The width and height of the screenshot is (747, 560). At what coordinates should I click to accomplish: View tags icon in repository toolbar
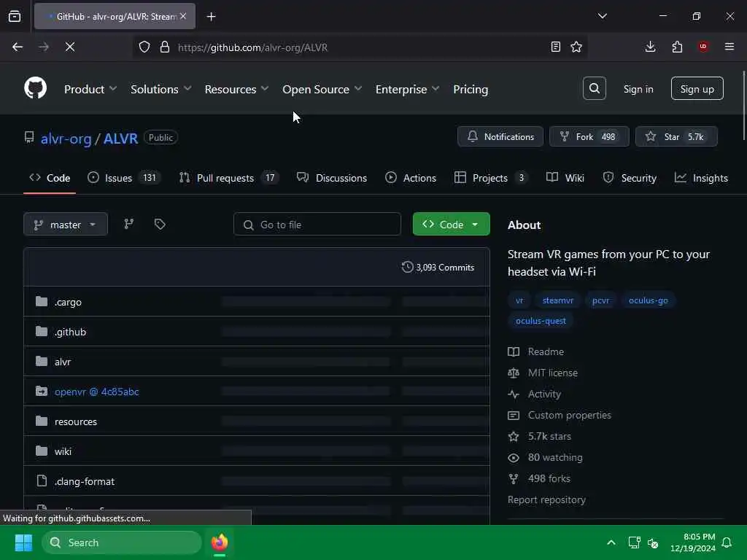coord(160,224)
